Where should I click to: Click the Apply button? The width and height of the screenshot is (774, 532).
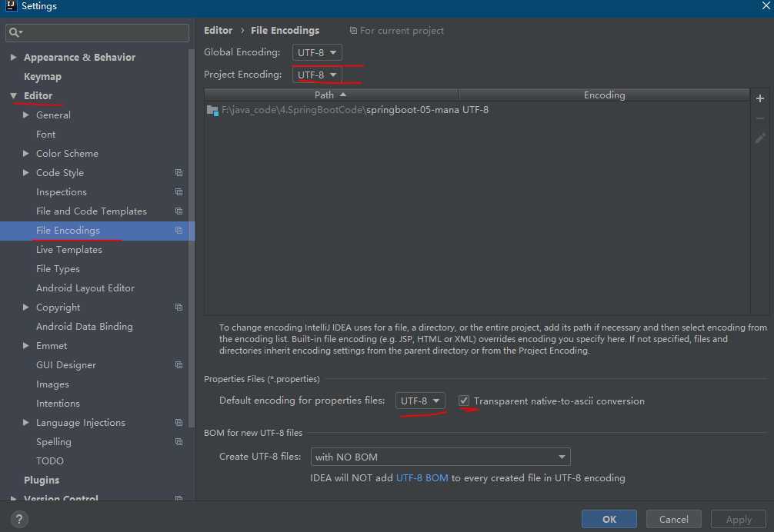click(x=739, y=519)
